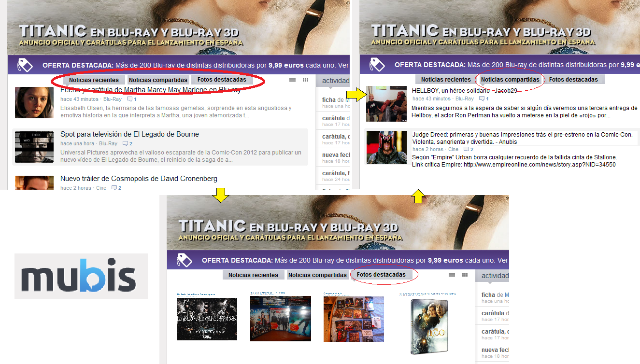Open 'Spot para televisión de El Legado de Bourne'
The height and width of the screenshot is (364, 640).
129,134
